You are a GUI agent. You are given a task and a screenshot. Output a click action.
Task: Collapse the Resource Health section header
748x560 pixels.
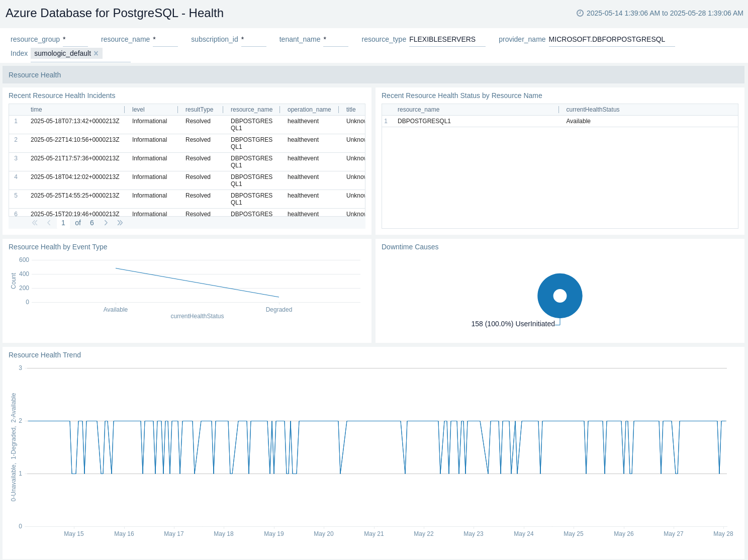point(373,75)
